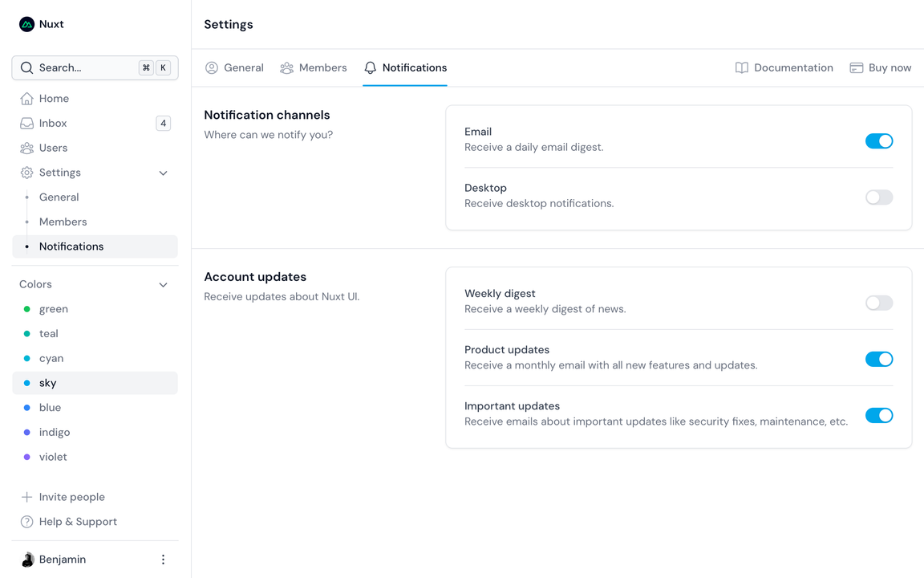Open the Inbox via its icon
Image resolution: width=924 pixels, height=578 pixels.
(25, 123)
